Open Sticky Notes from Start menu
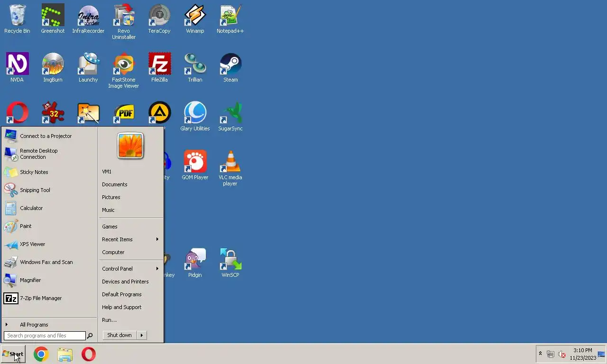Image resolution: width=607 pixels, height=364 pixels. (50, 172)
